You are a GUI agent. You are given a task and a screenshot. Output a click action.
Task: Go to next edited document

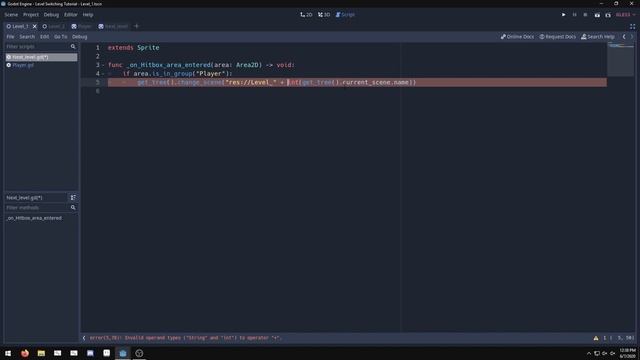632,37
